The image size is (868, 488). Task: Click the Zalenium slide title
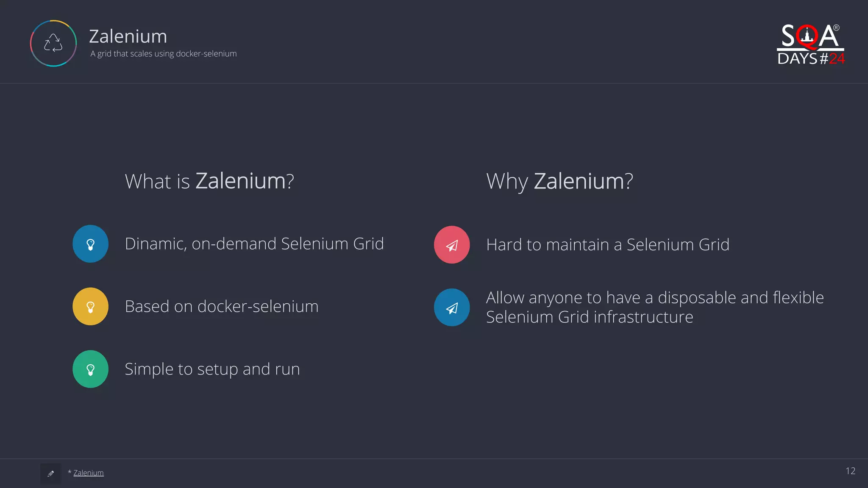click(x=128, y=36)
